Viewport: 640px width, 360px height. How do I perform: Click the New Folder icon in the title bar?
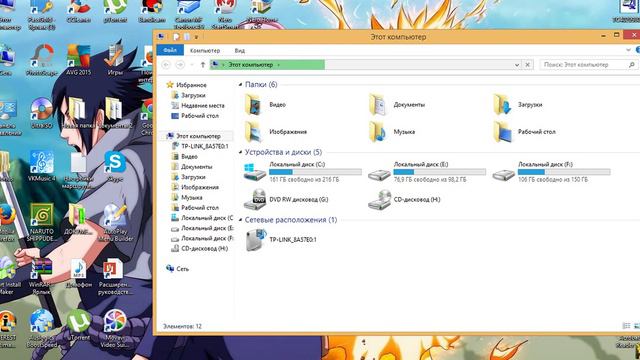[187, 37]
